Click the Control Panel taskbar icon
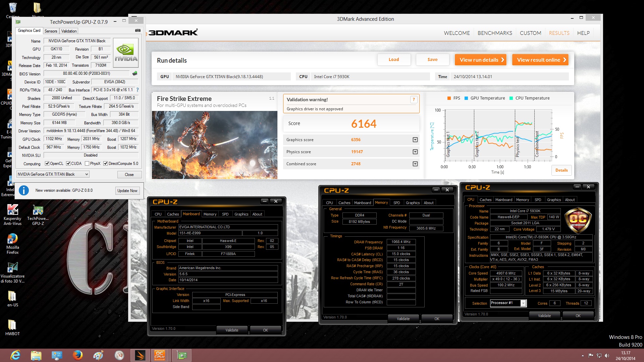The width and height of the screenshot is (644, 362). click(57, 355)
